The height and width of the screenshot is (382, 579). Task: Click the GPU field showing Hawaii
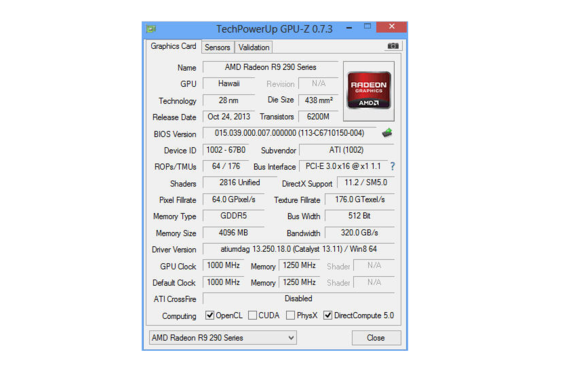(x=229, y=84)
